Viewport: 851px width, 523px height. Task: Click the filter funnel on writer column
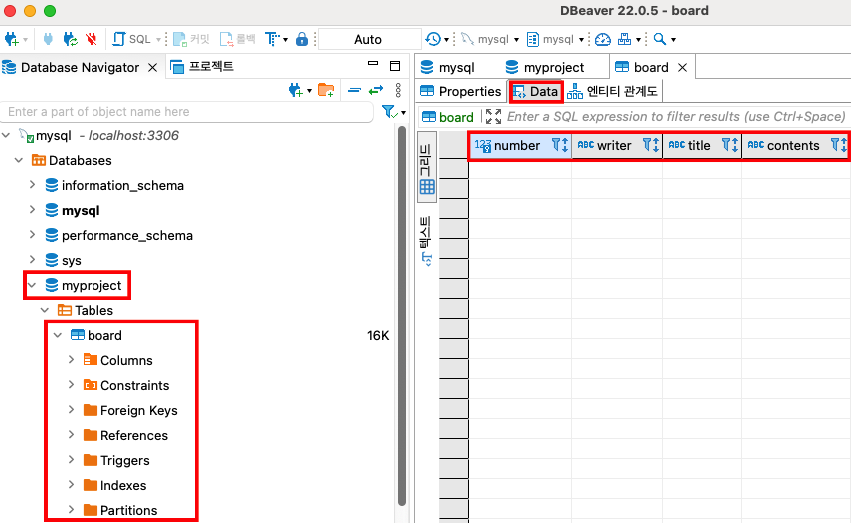point(647,145)
